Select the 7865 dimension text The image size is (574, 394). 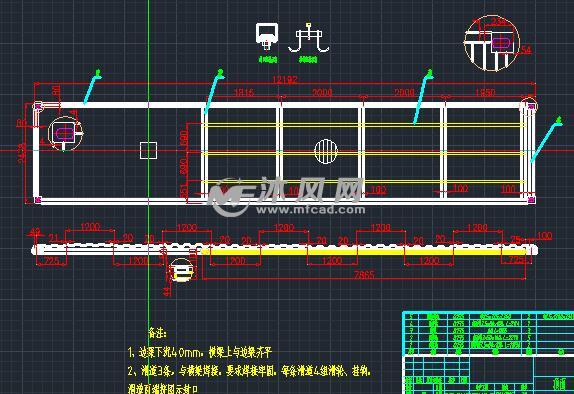click(x=364, y=274)
